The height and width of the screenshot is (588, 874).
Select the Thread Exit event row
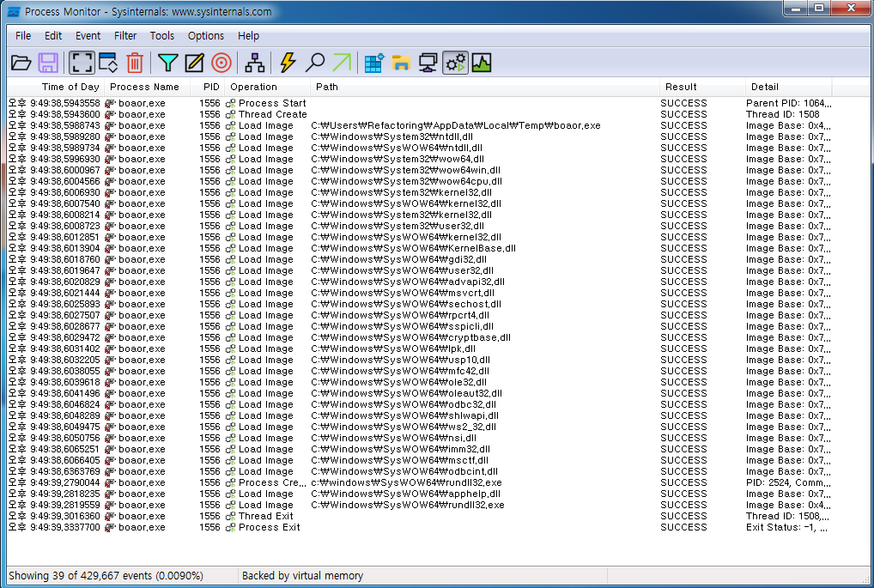pyautogui.click(x=420, y=516)
